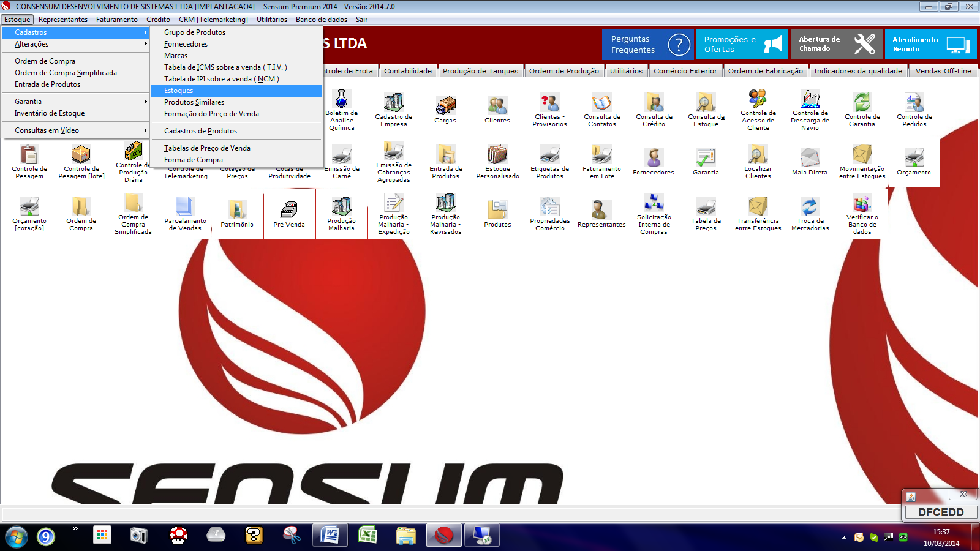The width and height of the screenshot is (980, 551).
Task: Open the Faturamento menu
Action: pos(116,20)
